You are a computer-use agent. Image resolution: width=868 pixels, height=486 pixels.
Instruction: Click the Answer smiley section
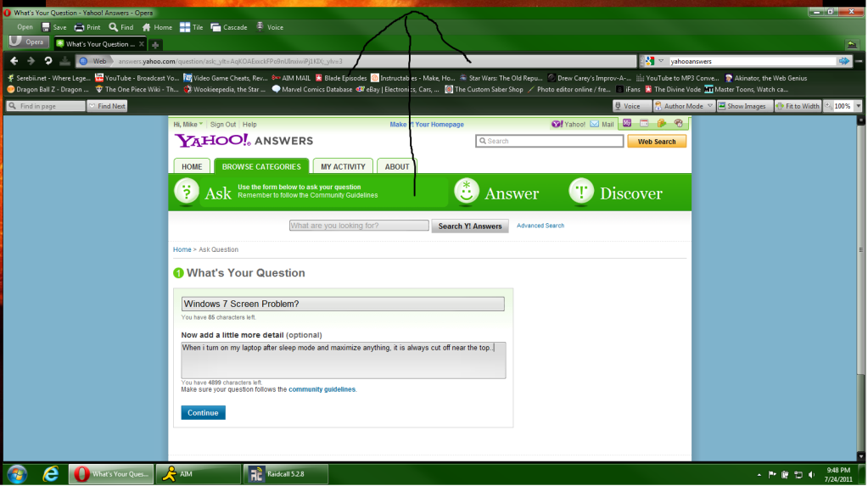coord(496,193)
